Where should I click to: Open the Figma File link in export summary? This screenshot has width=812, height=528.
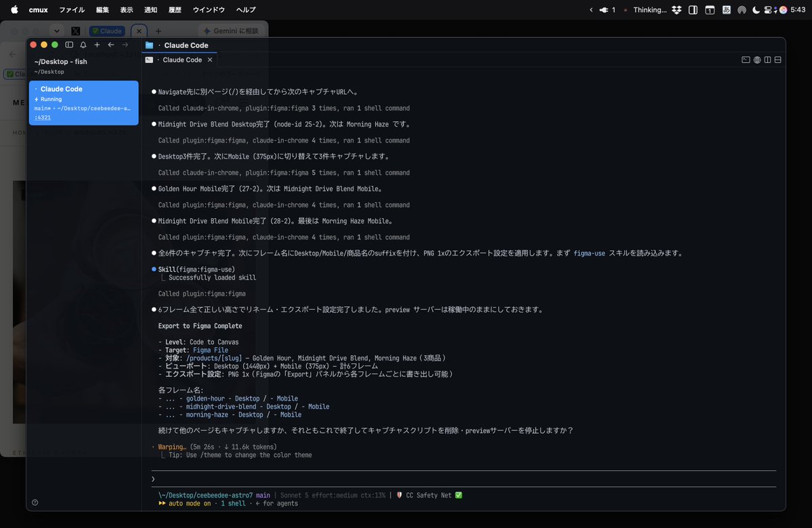tap(210, 350)
